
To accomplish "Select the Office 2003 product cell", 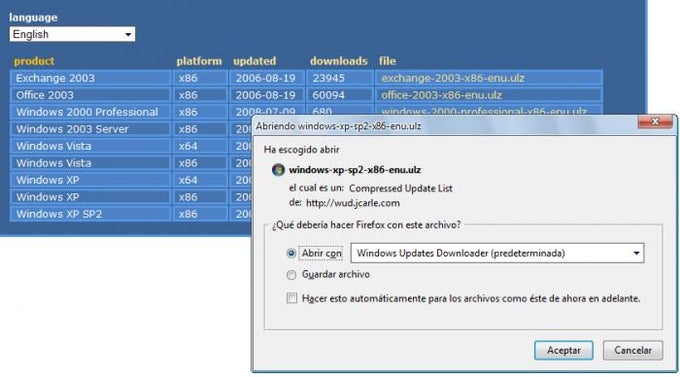I will [x=90, y=95].
